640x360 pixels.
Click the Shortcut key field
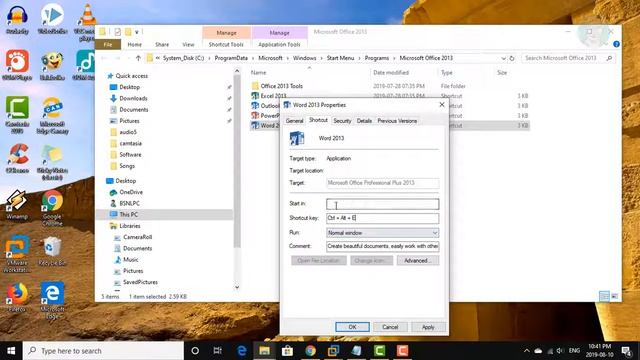click(x=382, y=218)
